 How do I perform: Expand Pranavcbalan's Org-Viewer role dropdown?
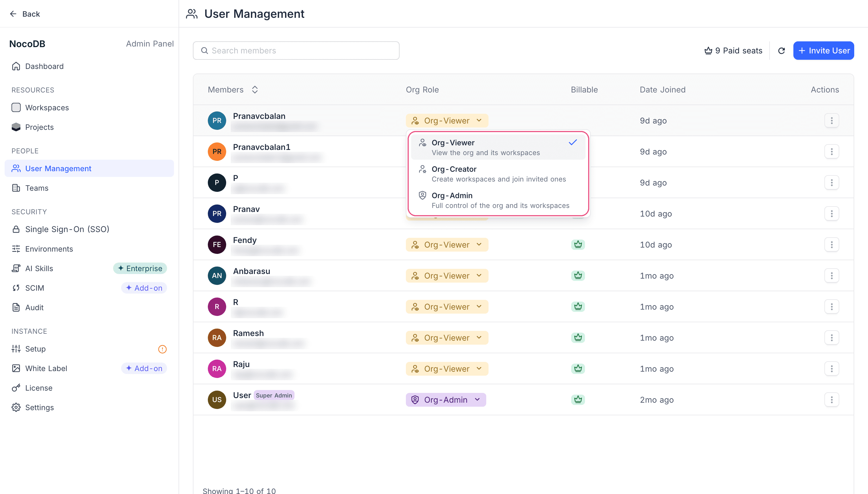447,120
